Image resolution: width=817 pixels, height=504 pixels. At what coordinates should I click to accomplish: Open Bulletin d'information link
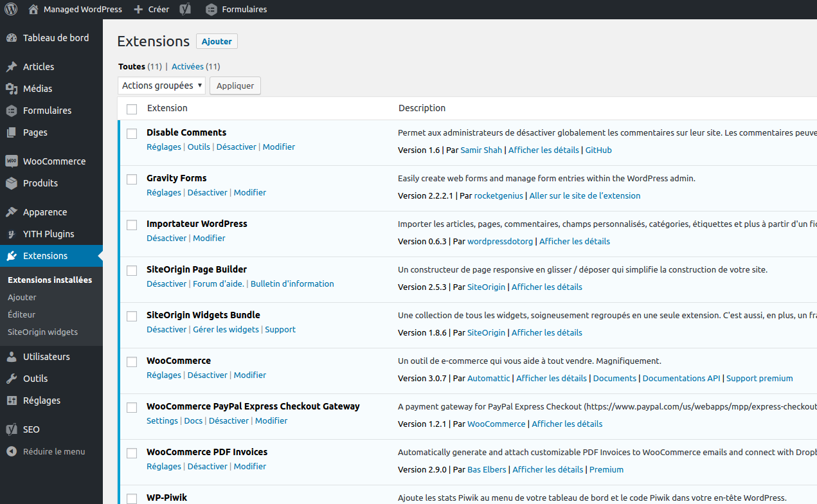point(292,284)
